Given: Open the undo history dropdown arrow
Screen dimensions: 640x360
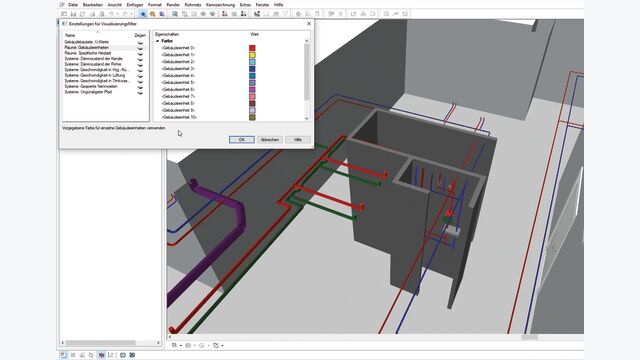Looking at the screenshot, I should pyautogui.click(x=118, y=14).
